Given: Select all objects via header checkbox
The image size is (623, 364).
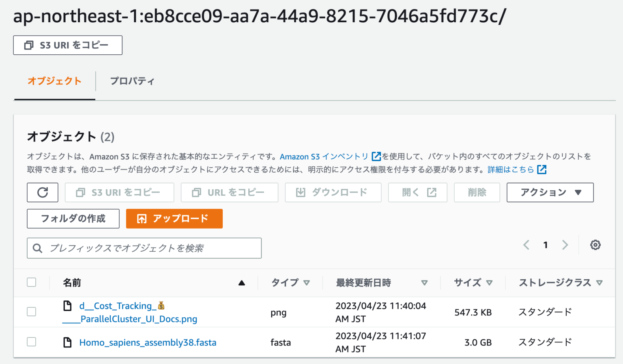Looking at the screenshot, I should coord(31,282).
